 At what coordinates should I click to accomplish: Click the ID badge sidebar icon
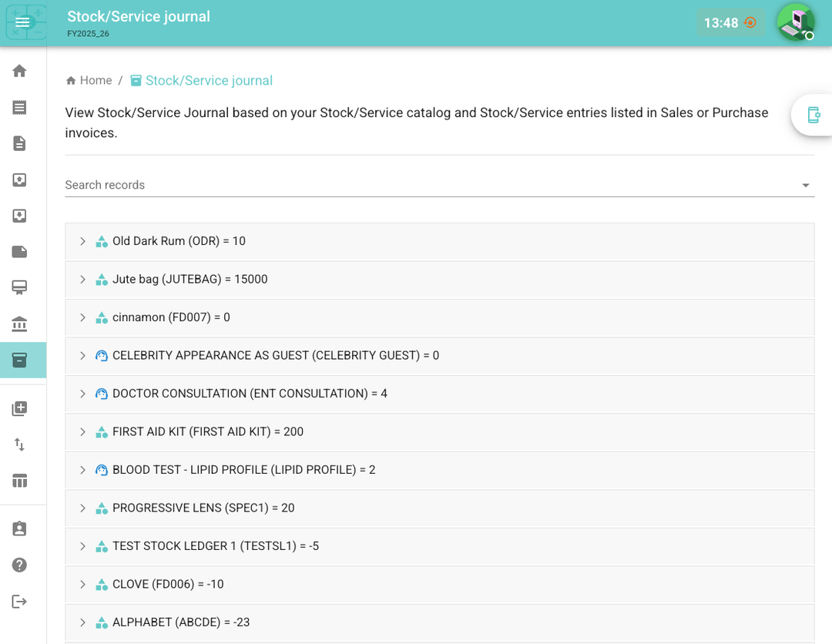pyautogui.click(x=20, y=528)
